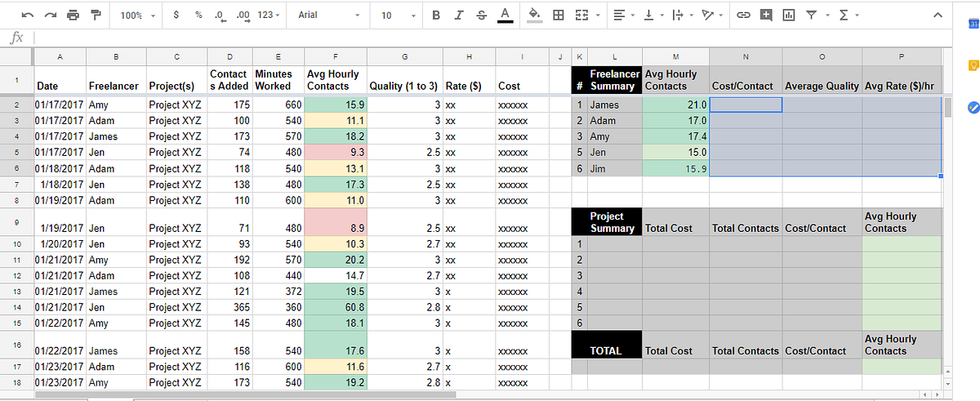Click the Redo icon
This screenshot has width=980, height=401.
(x=50, y=16)
